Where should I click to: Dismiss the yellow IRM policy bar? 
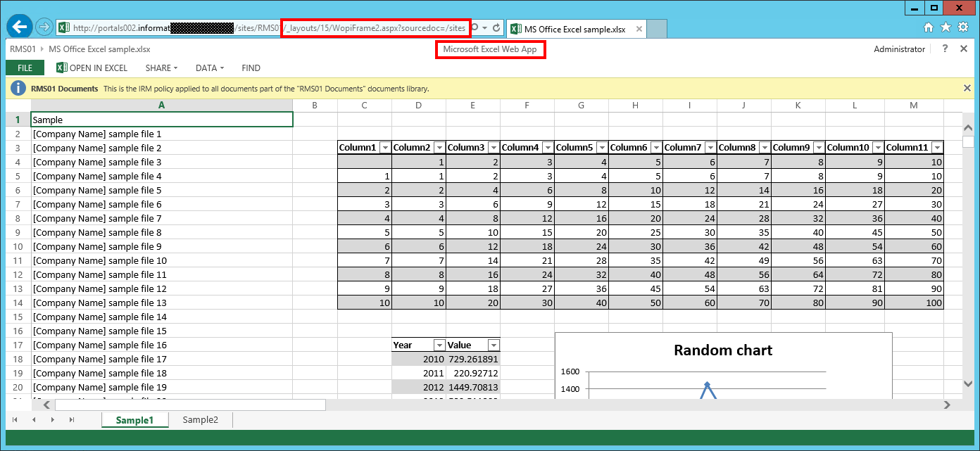pyautogui.click(x=967, y=88)
